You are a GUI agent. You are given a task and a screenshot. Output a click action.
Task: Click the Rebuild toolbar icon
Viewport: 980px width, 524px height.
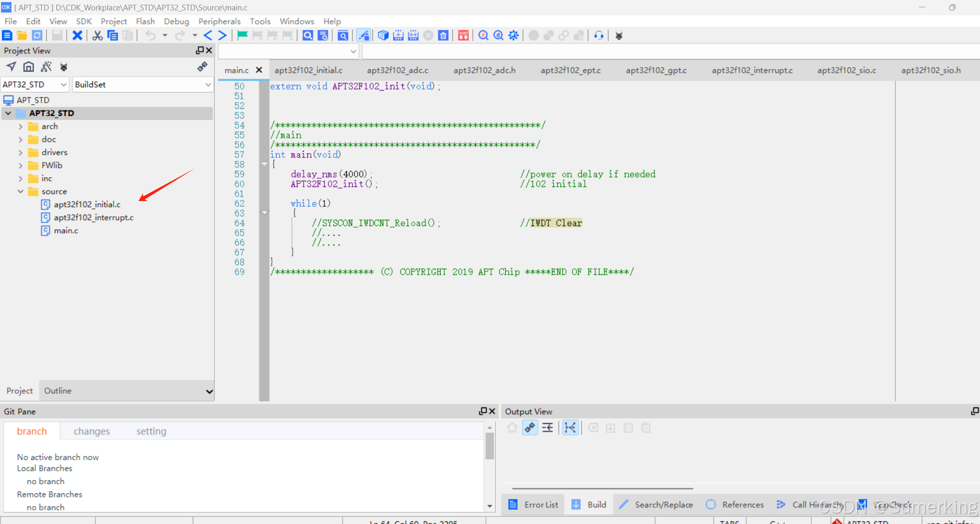coord(413,35)
